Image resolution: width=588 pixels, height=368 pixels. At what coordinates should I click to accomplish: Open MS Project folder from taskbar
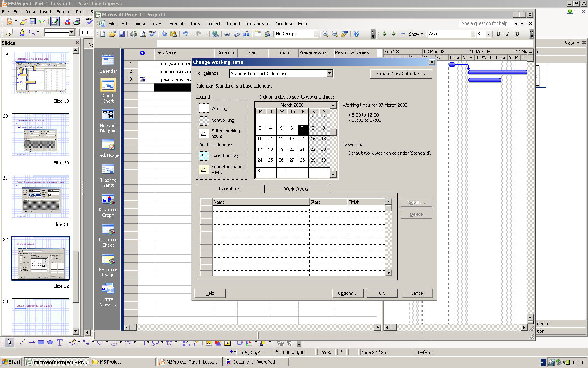[x=123, y=362]
